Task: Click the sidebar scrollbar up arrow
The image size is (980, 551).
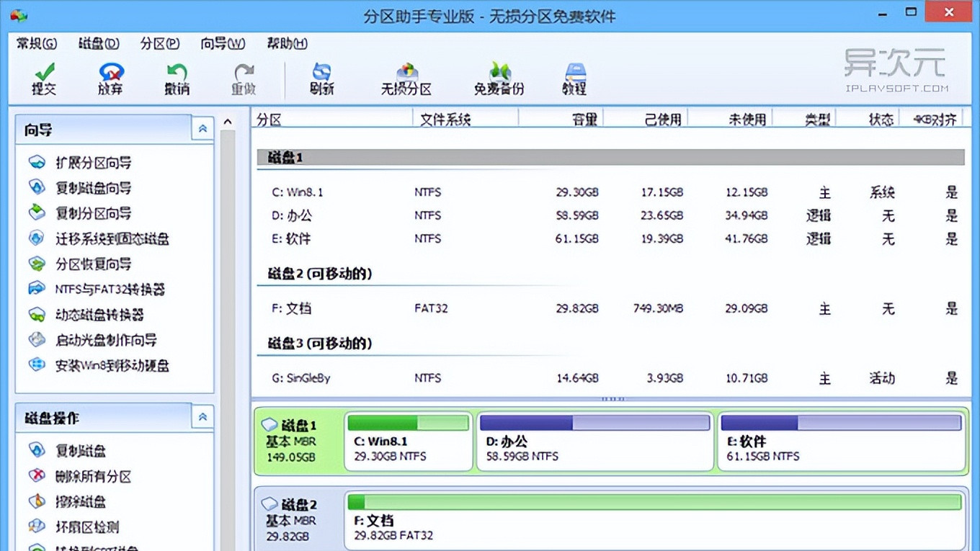Action: click(x=227, y=122)
